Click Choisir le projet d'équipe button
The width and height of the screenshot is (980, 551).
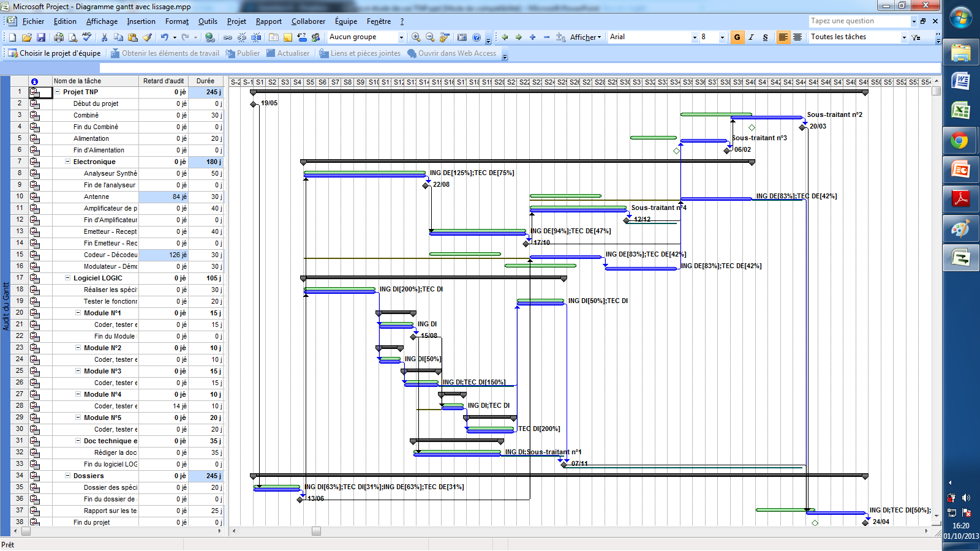pyautogui.click(x=54, y=53)
